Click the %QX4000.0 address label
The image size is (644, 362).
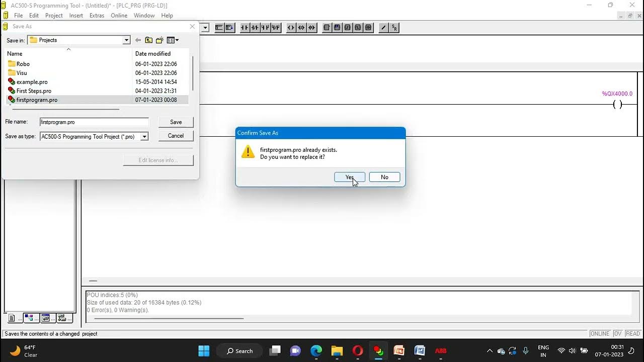(x=617, y=94)
